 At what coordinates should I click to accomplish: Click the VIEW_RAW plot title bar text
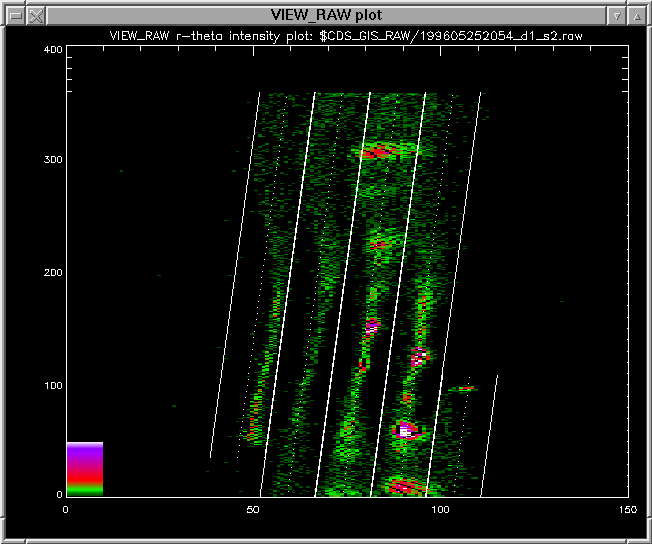coord(326,15)
